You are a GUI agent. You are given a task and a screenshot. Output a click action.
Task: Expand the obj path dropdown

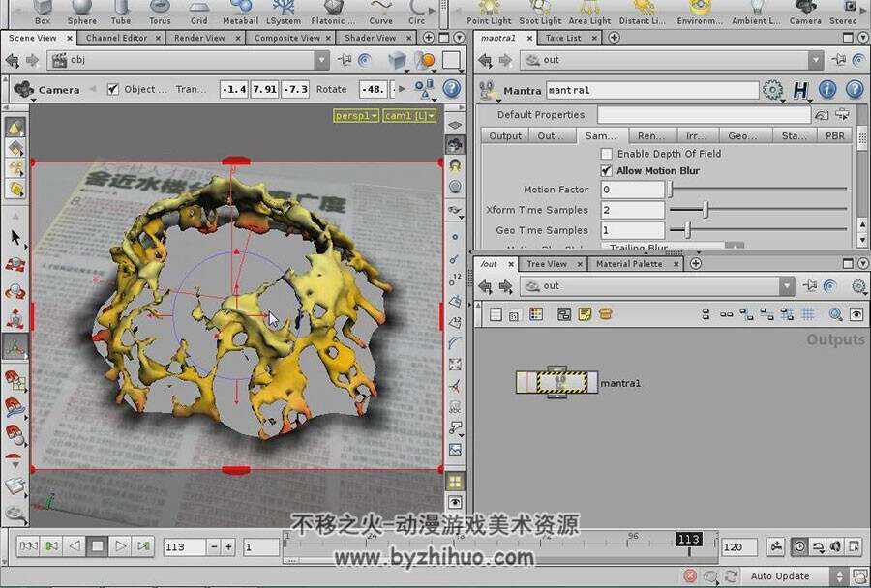[321, 60]
